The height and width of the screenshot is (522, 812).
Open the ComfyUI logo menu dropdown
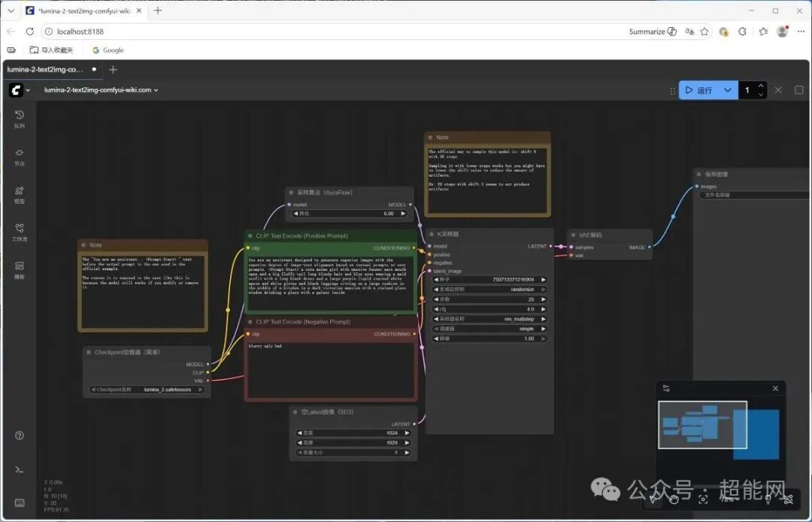click(x=20, y=90)
